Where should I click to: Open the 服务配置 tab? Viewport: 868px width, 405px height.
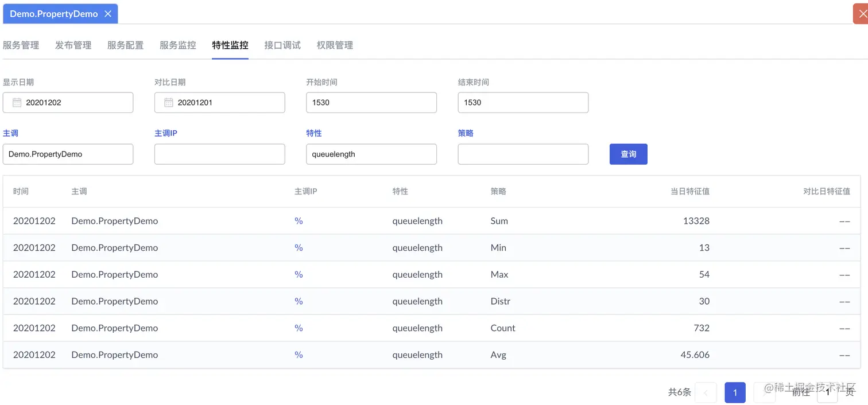126,45
